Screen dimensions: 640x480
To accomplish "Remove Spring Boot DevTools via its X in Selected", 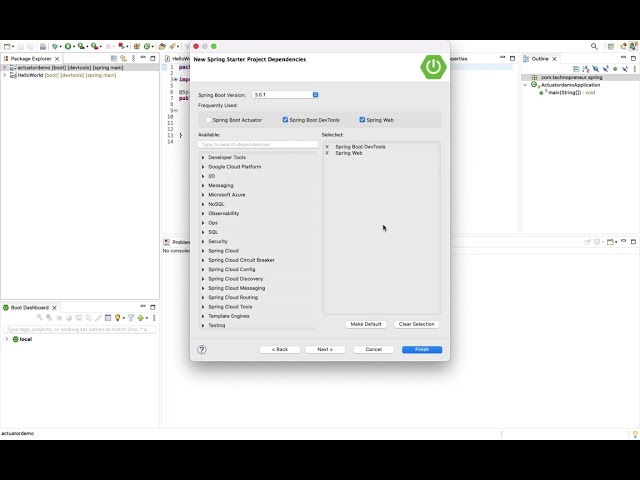I will (327, 147).
